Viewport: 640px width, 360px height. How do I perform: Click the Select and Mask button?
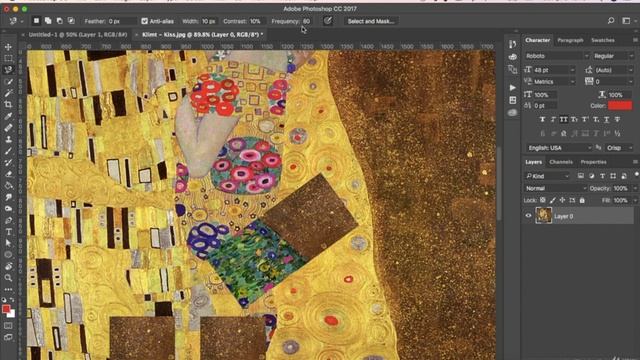pyautogui.click(x=371, y=21)
